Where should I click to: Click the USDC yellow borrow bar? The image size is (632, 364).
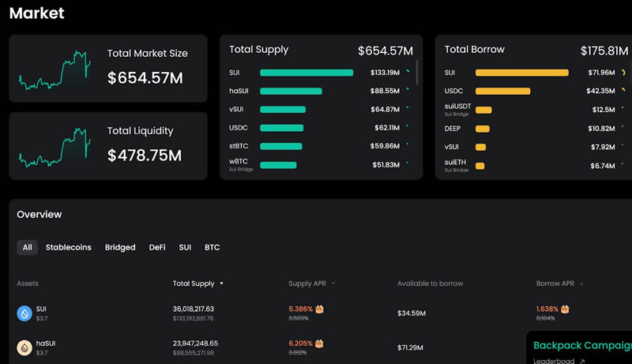pyautogui.click(x=503, y=92)
